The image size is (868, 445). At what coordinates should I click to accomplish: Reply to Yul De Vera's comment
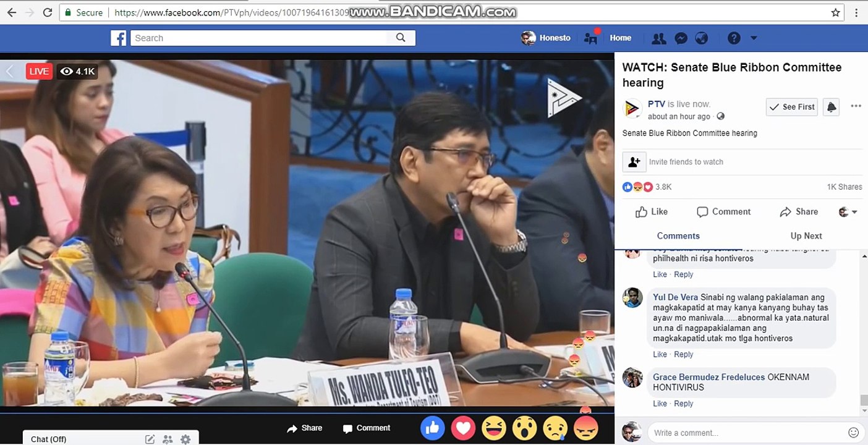pos(683,354)
